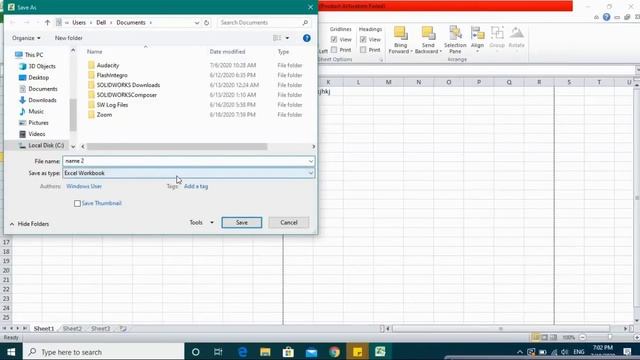
Task: Click the Cortana circle on taskbar
Action: coord(196,352)
